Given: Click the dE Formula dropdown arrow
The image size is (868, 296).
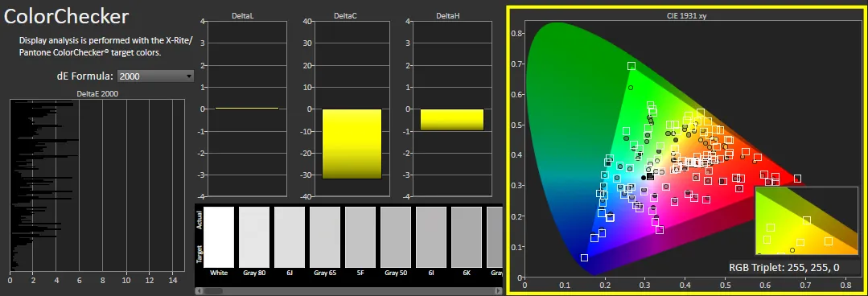Looking at the screenshot, I should [189, 76].
